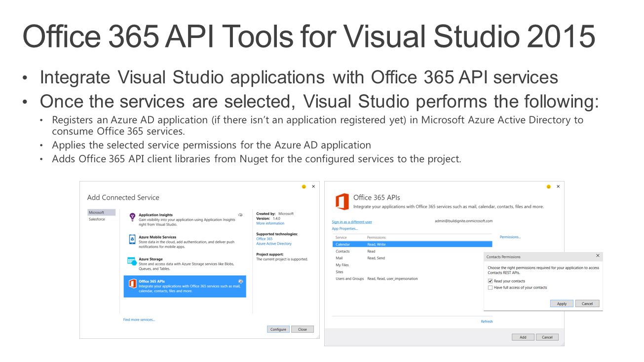Open the Azure Active Directory link
The image size is (644, 362).
click(274, 244)
